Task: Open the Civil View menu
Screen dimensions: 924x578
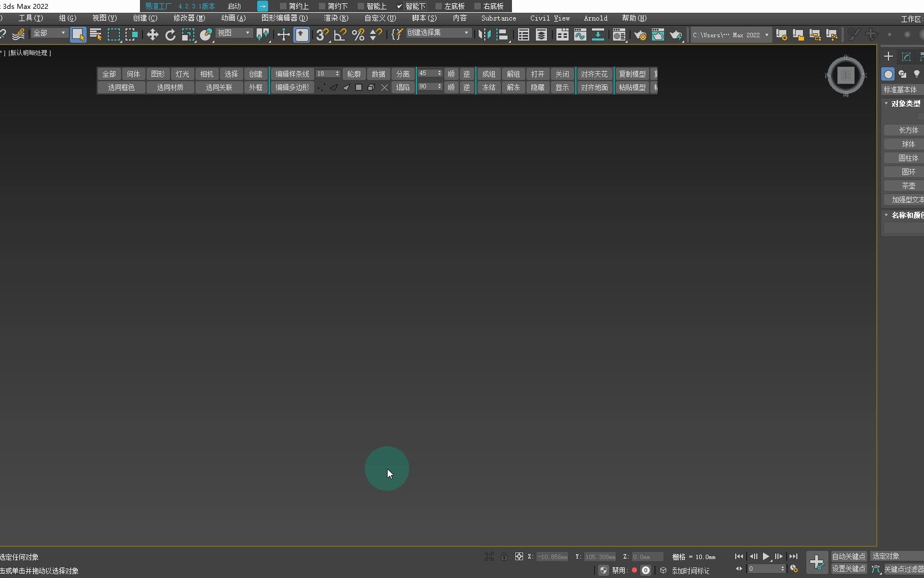Action: coord(550,18)
